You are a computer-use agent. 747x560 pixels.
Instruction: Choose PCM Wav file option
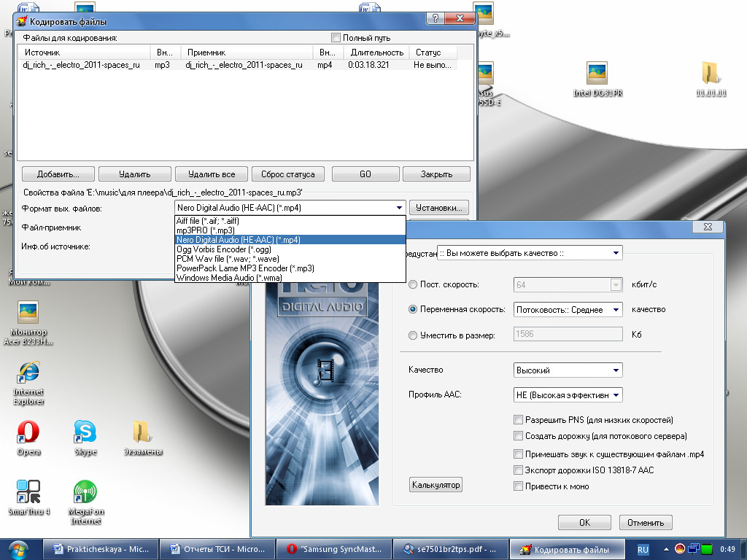(x=290, y=259)
